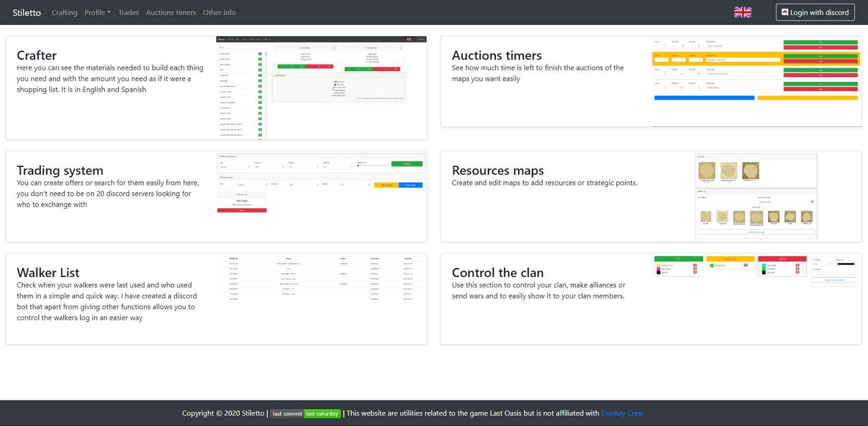Select the Control the clan card heading
The width and height of the screenshot is (868, 426).
click(x=498, y=273)
